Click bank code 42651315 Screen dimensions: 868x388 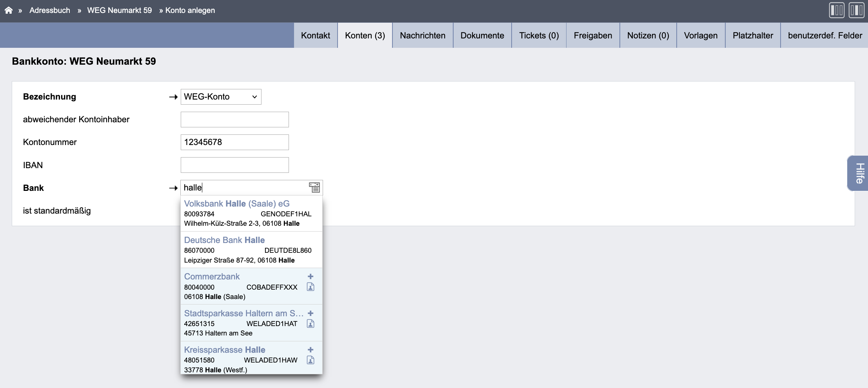click(199, 324)
